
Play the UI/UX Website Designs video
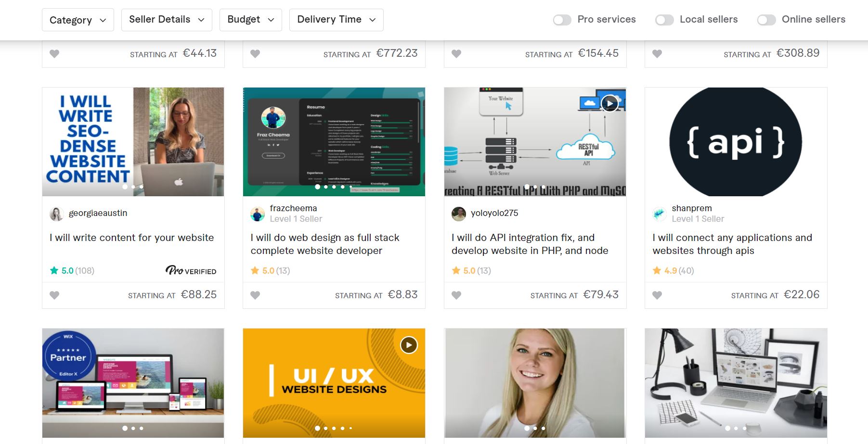(409, 345)
